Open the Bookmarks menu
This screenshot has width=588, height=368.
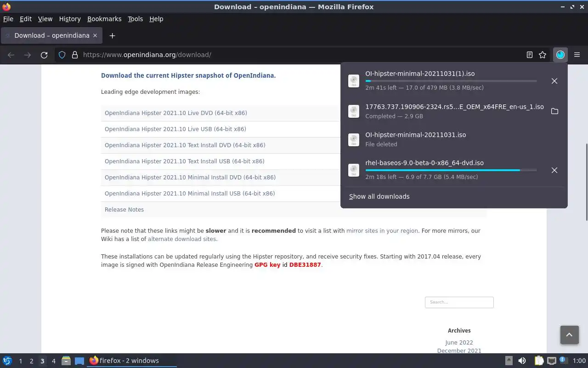(x=104, y=19)
